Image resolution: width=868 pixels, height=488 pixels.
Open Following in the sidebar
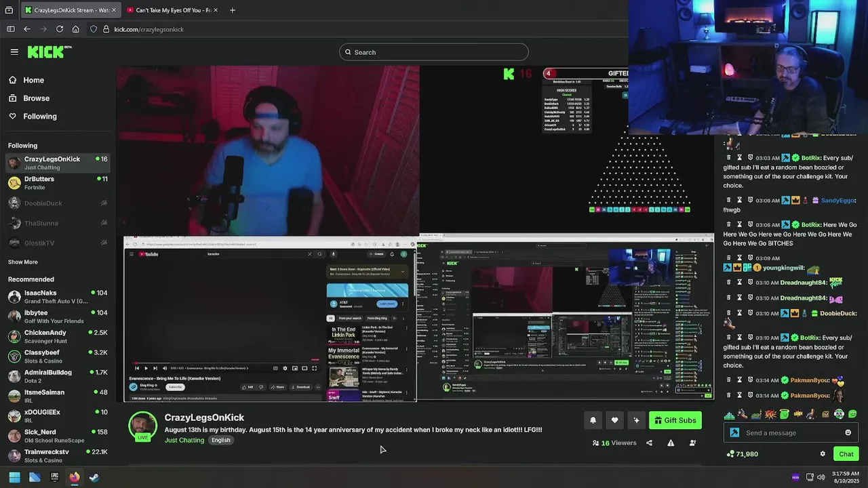tap(33, 117)
